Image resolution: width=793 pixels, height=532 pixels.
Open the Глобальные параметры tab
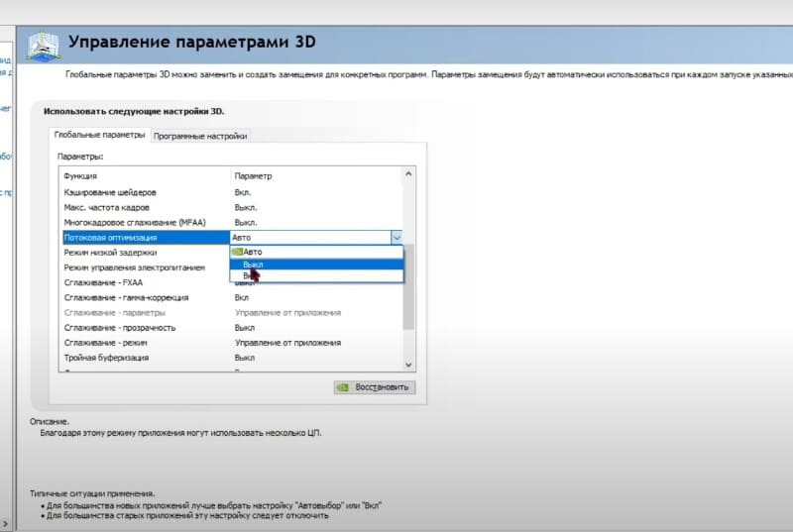(x=99, y=135)
